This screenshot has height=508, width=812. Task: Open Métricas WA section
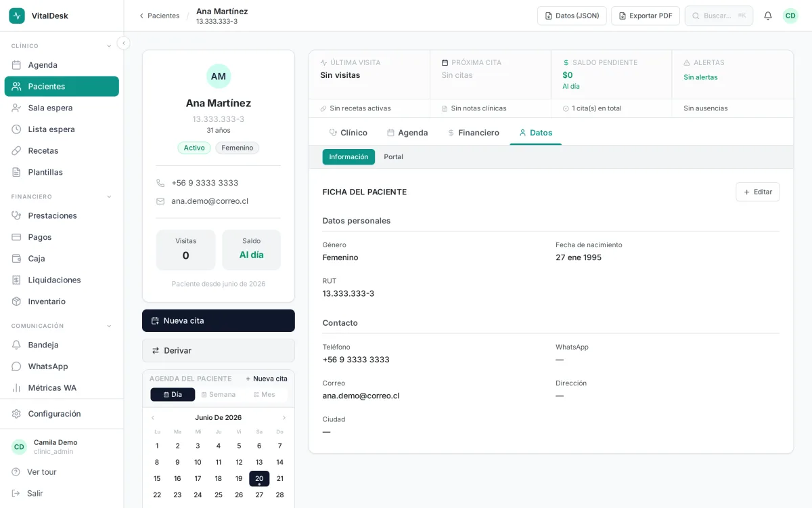click(x=62, y=387)
